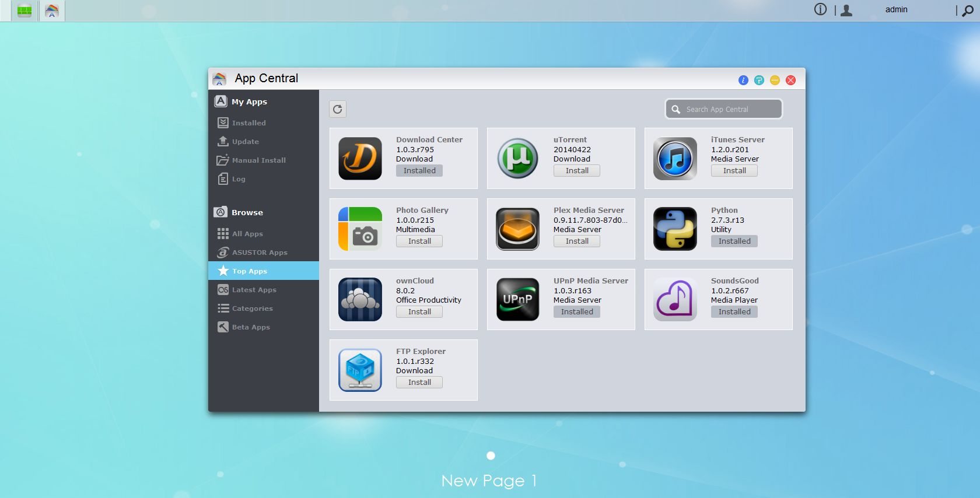Click the iTunes Server app icon

(x=675, y=159)
